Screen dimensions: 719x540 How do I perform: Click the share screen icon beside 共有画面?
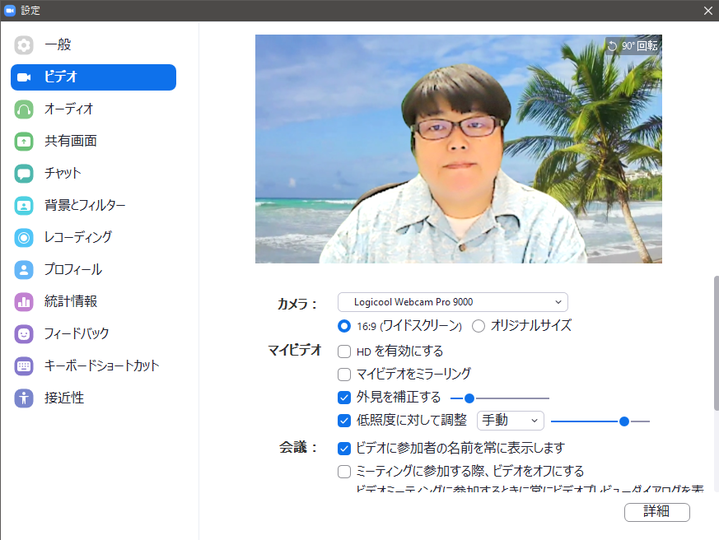click(24, 141)
